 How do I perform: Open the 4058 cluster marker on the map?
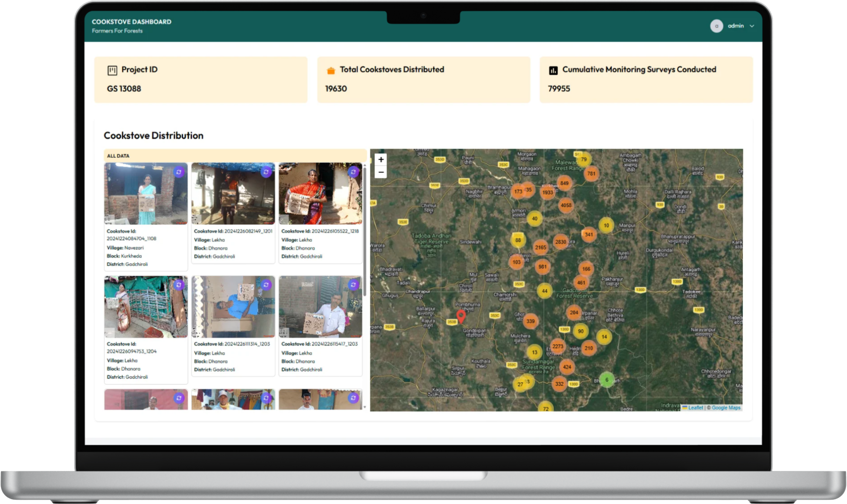coord(566,205)
